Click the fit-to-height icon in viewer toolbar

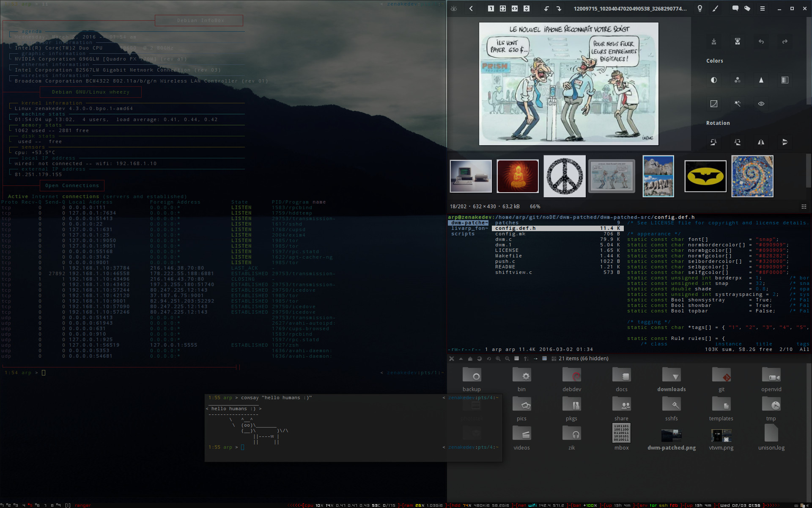(526, 8)
